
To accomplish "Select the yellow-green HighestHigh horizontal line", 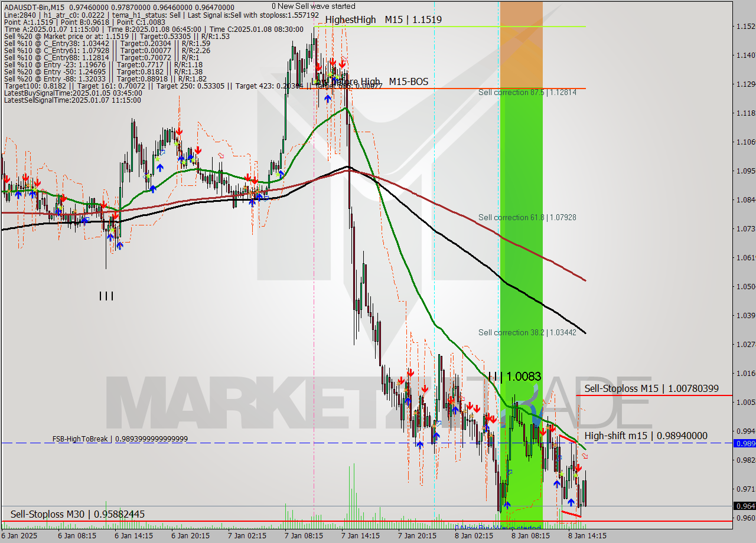I will [x=449, y=27].
